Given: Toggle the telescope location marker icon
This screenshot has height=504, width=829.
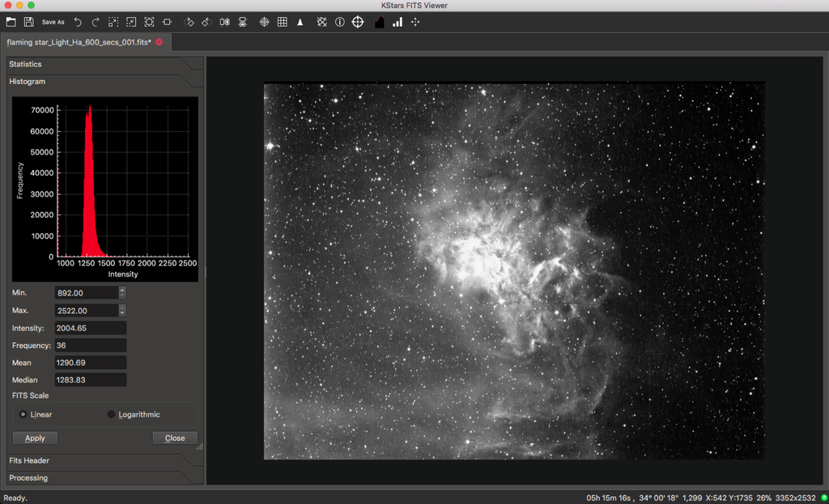Looking at the screenshot, I should click(300, 22).
